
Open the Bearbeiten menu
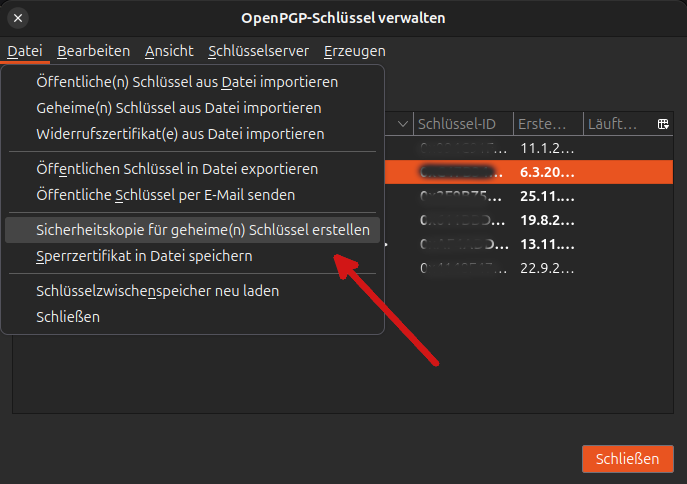[93, 51]
